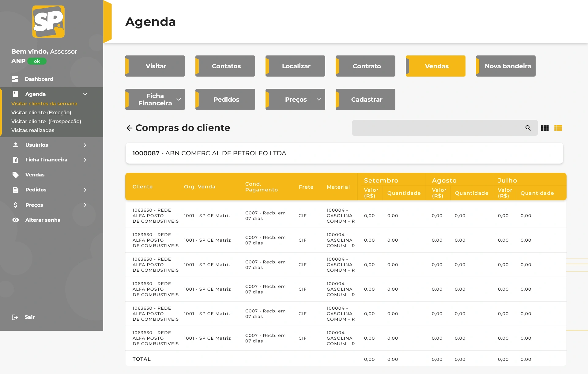Image resolution: width=588 pixels, height=374 pixels.
Task: Click the Dashboard sidebar icon
Action: tap(15, 79)
